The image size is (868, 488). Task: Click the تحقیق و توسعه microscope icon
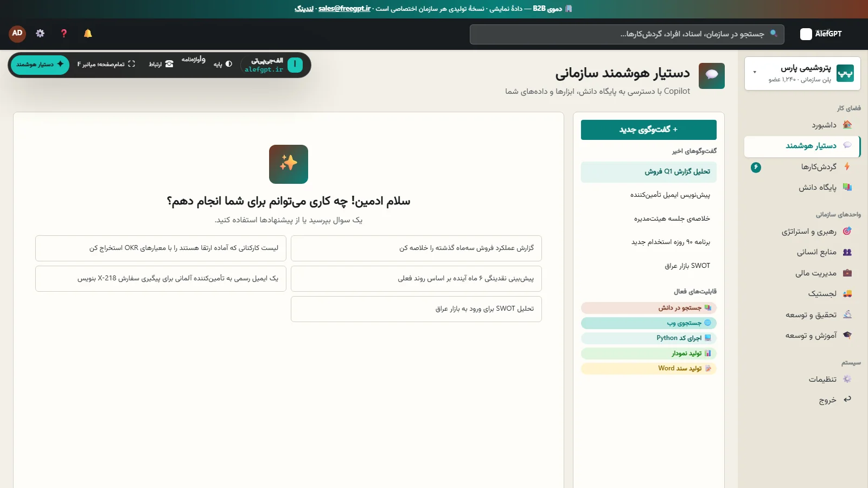pos(847,314)
